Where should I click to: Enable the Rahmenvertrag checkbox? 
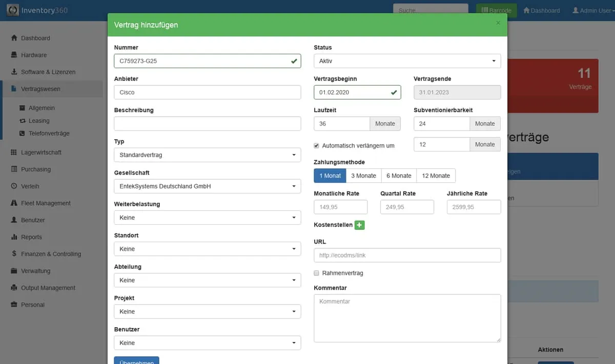[317, 273]
